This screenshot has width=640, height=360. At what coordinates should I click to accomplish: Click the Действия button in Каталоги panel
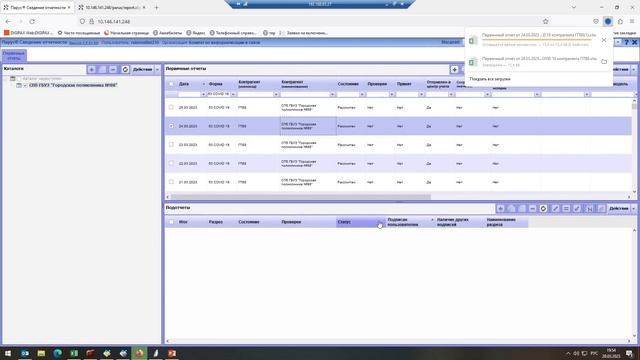(143, 69)
